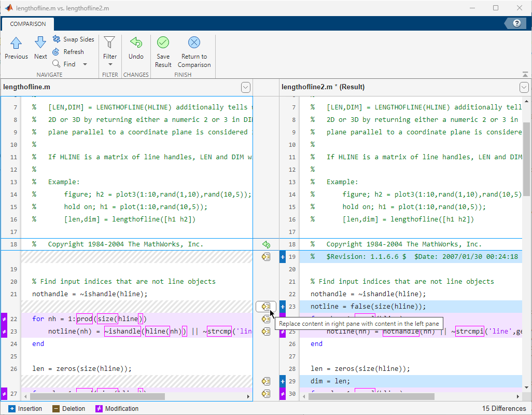Revert merged change at Copyright line 18
This screenshot has width=532, height=415.
266,244
